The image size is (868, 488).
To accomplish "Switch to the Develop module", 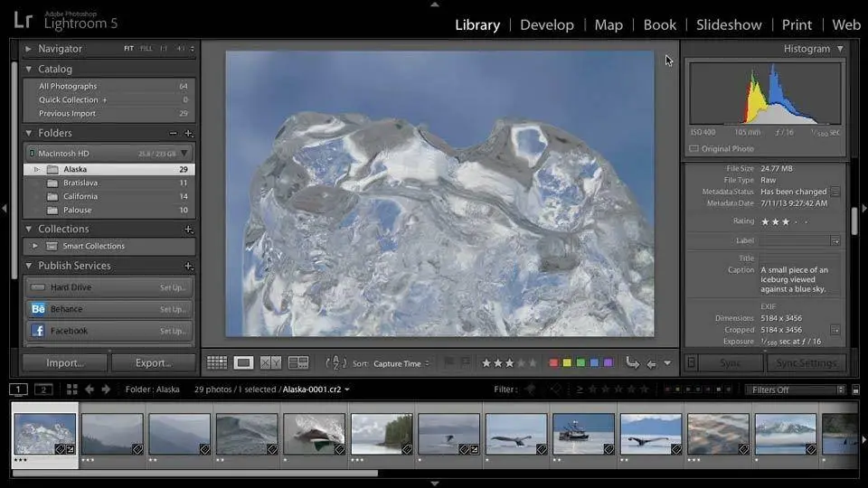I will [547, 25].
